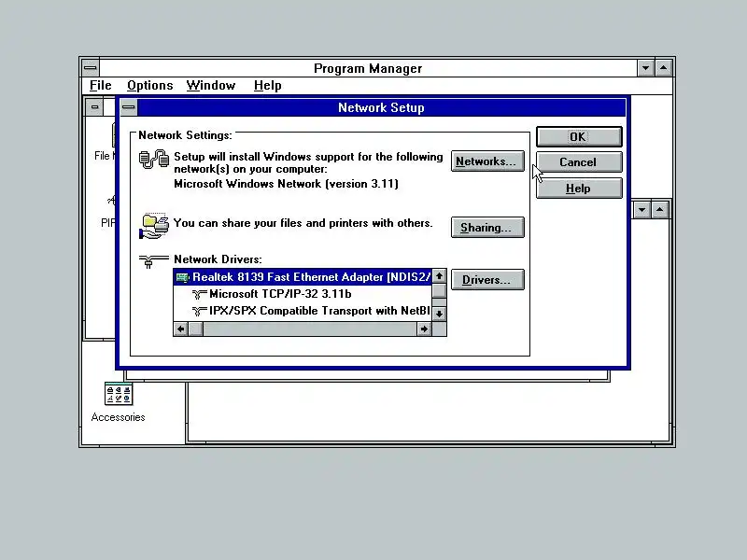Screen dimensions: 747x560
Task: Confirm settings with the OK button
Action: [579, 137]
